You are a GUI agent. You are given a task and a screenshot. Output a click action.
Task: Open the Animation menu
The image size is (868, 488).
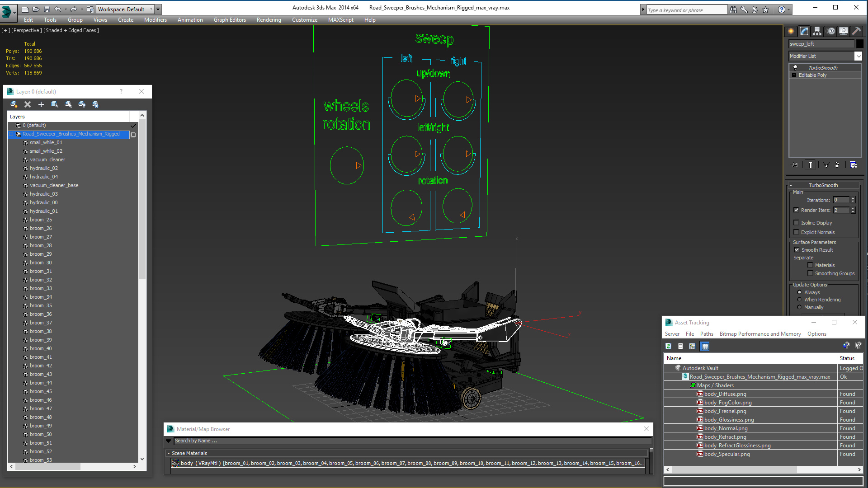pyautogui.click(x=190, y=20)
